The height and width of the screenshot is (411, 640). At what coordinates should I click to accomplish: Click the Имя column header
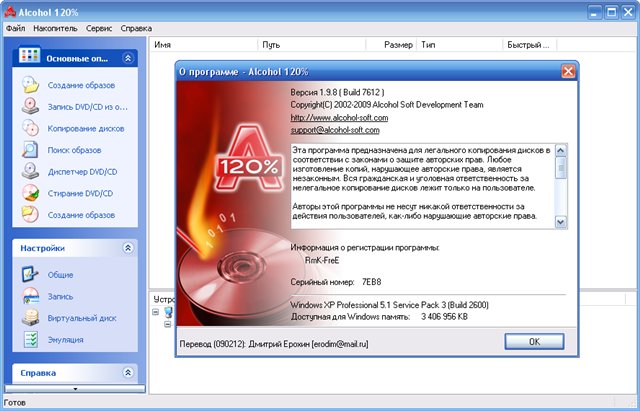point(163,45)
